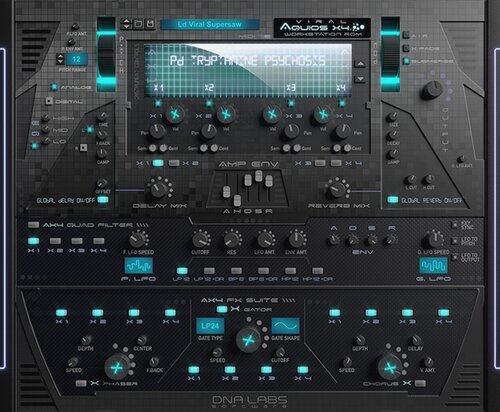
Task: Turn the large Gator center knob
Action: 249,340
